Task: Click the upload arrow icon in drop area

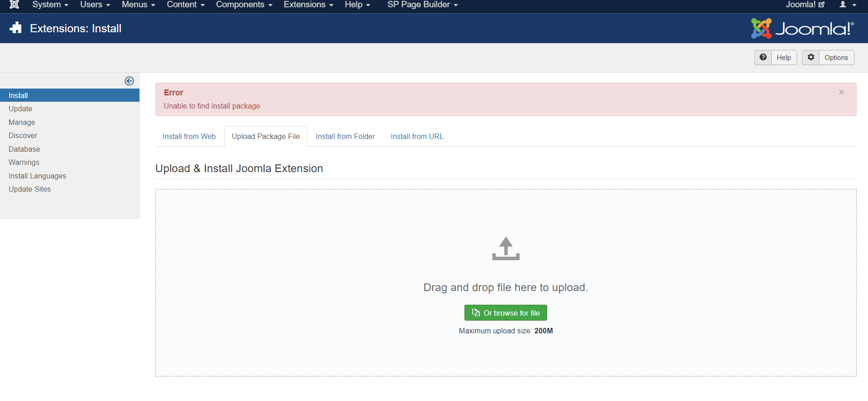Action: click(x=506, y=248)
